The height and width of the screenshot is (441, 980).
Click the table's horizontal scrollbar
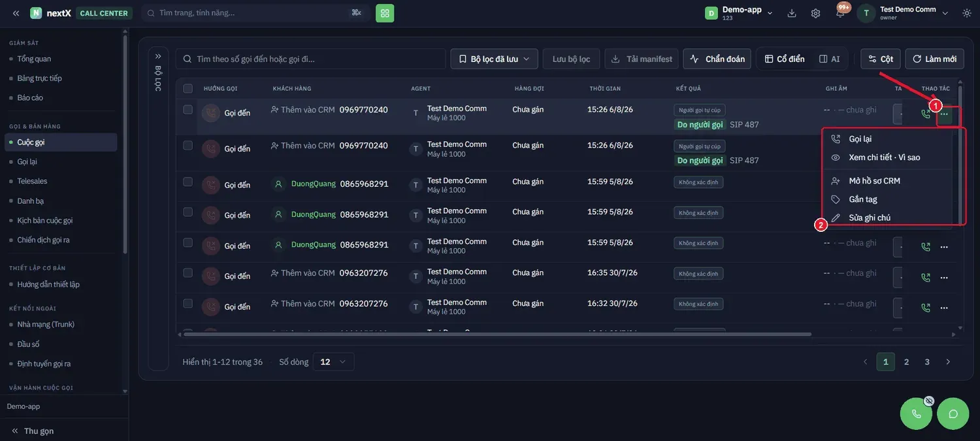(497, 334)
